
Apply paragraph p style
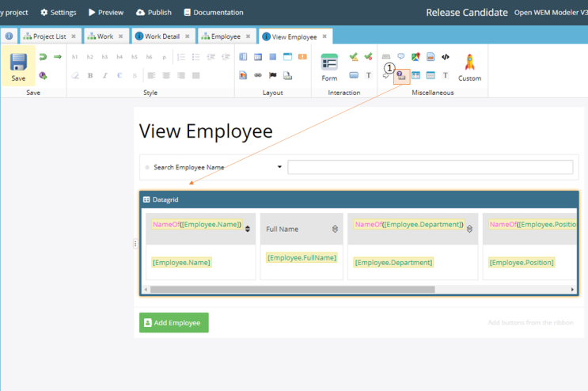(x=164, y=57)
